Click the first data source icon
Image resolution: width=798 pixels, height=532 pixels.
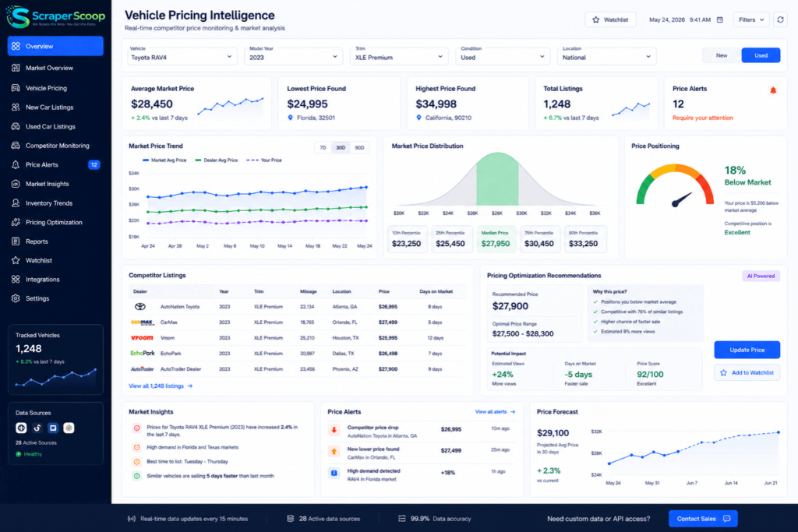tap(21, 428)
